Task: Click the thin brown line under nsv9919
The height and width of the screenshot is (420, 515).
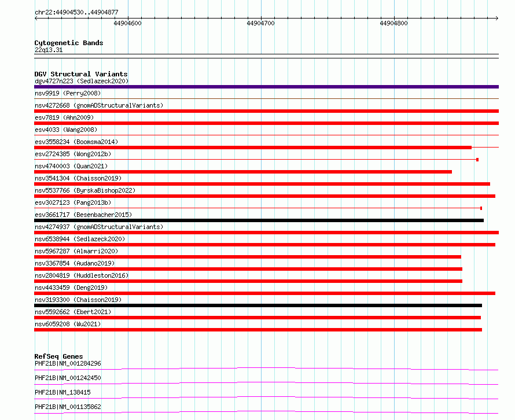Action: click(x=266, y=98)
